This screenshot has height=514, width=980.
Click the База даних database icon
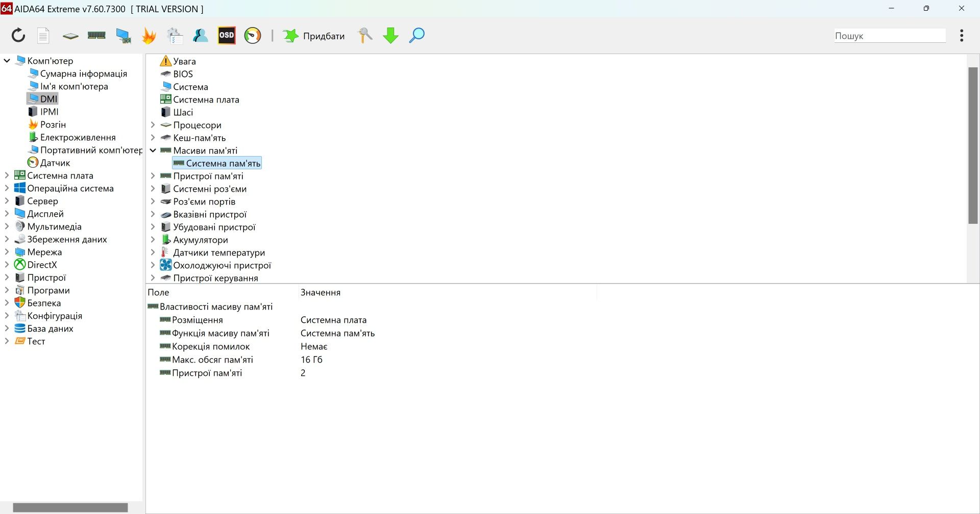point(20,328)
